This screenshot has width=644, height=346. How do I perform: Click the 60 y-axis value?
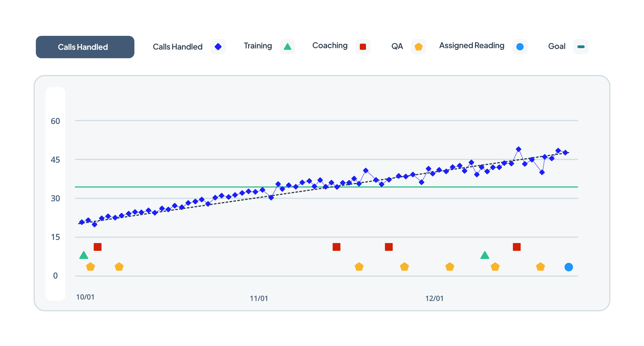click(x=55, y=121)
